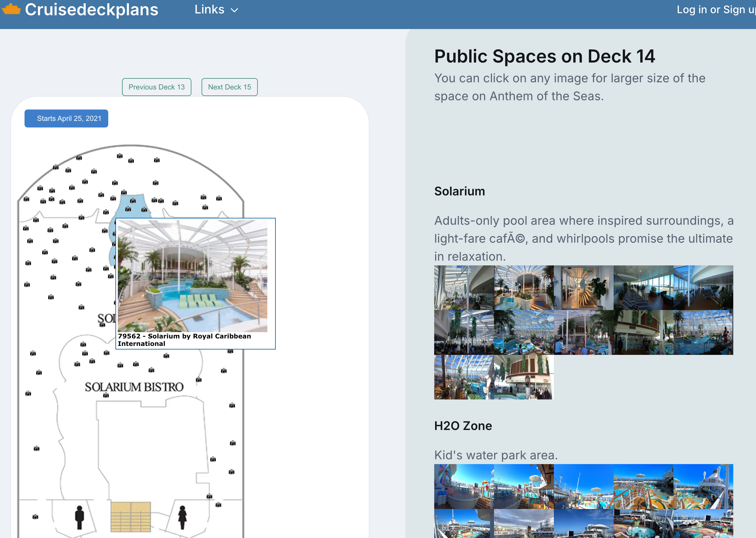Click camera icon left of men's restroom
756x538 pixels.
[35, 517]
